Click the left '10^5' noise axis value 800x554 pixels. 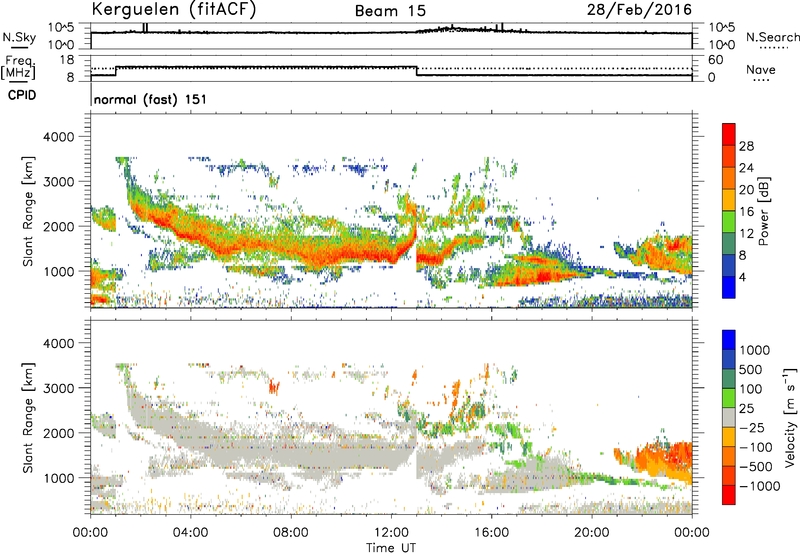click(x=61, y=27)
